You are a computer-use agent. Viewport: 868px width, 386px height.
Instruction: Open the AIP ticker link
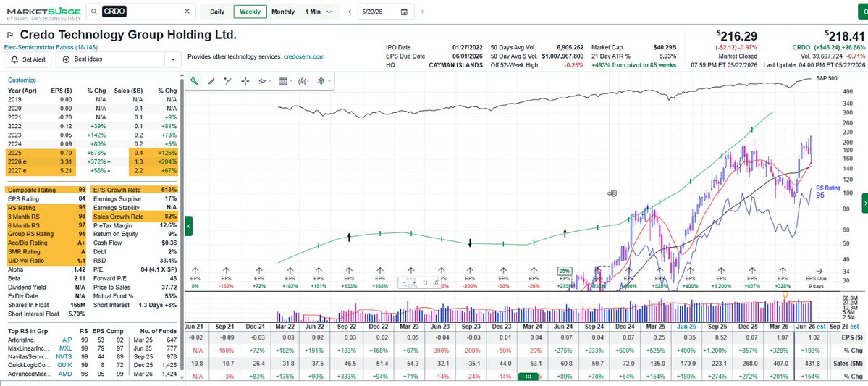point(66,340)
